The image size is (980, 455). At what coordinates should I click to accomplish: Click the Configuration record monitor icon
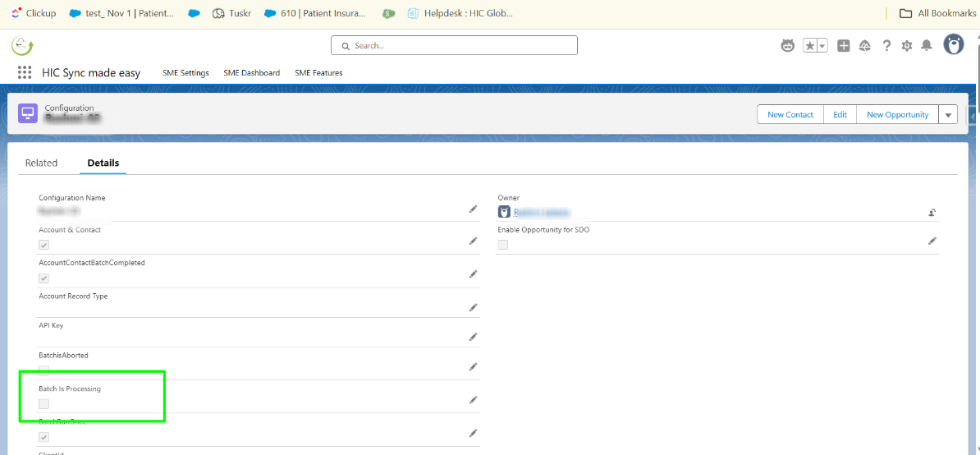(x=28, y=113)
